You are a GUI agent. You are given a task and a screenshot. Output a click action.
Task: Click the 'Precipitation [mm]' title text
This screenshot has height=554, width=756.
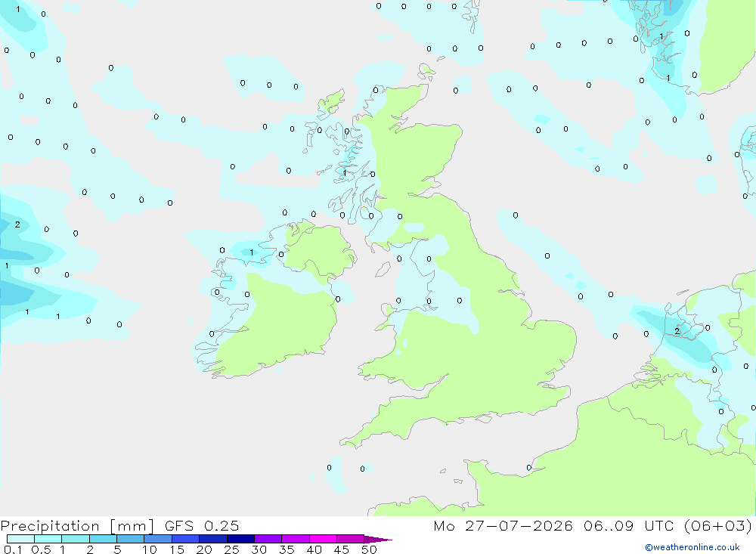pyautogui.click(x=77, y=526)
